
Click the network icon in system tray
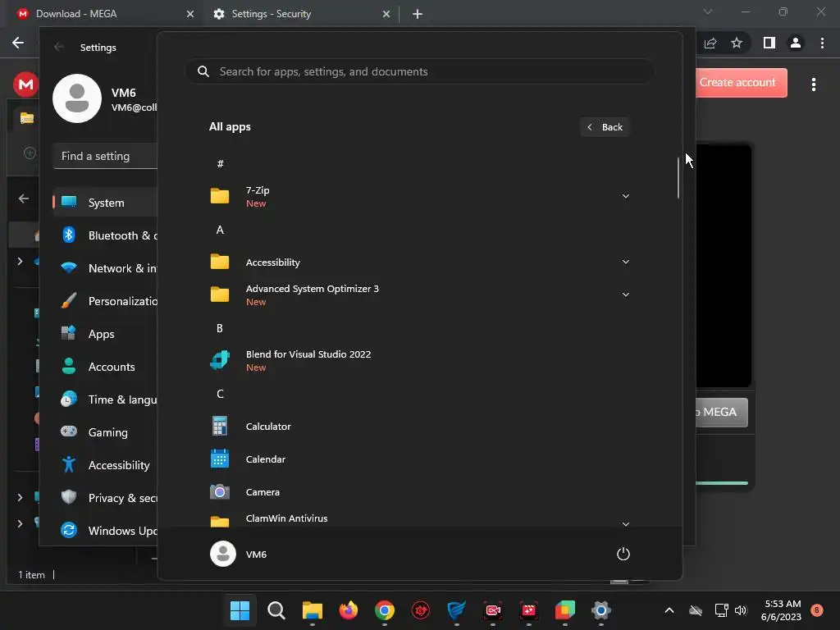click(x=721, y=610)
